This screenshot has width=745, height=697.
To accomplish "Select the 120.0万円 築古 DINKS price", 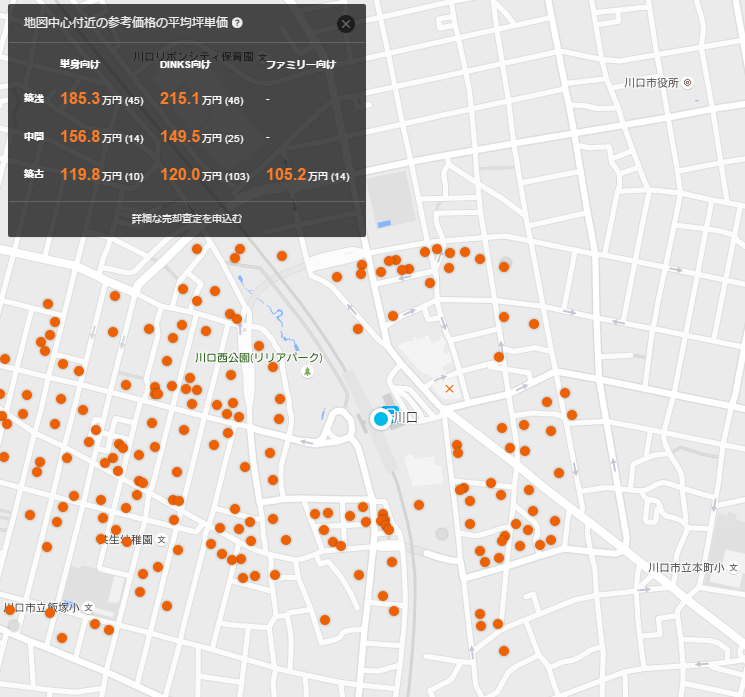I will pyautogui.click(x=180, y=175).
